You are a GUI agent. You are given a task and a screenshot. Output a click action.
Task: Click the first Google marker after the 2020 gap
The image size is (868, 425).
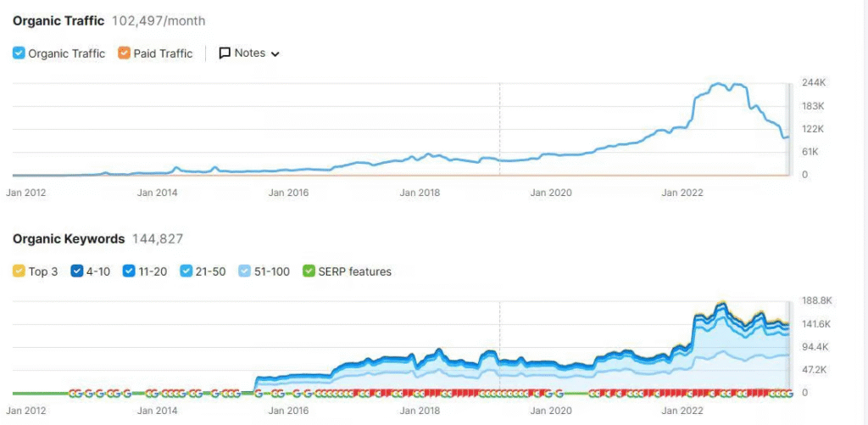pos(593,394)
